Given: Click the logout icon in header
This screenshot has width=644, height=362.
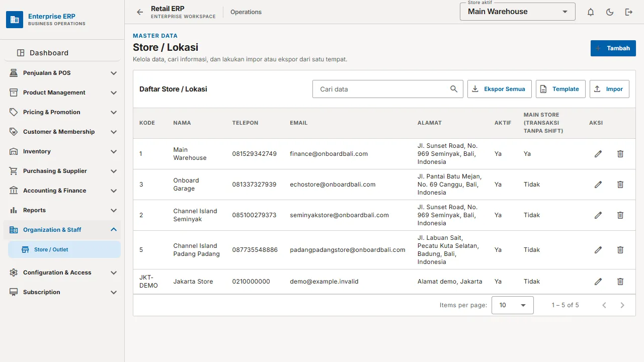Looking at the screenshot, I should pos(629,12).
